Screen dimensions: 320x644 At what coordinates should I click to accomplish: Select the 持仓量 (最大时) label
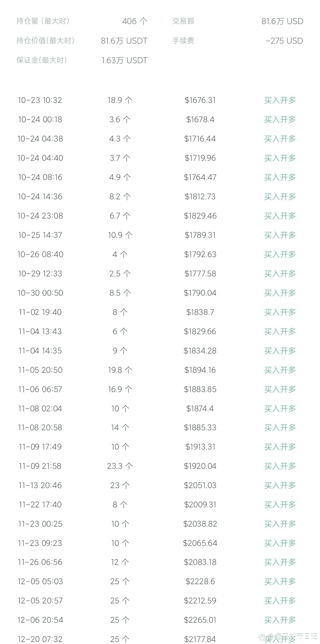[x=43, y=21]
